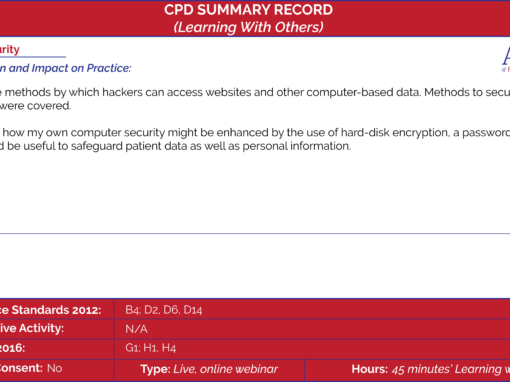The width and height of the screenshot is (510, 382).
Task: Click the Consent value No
Action: tap(55, 368)
